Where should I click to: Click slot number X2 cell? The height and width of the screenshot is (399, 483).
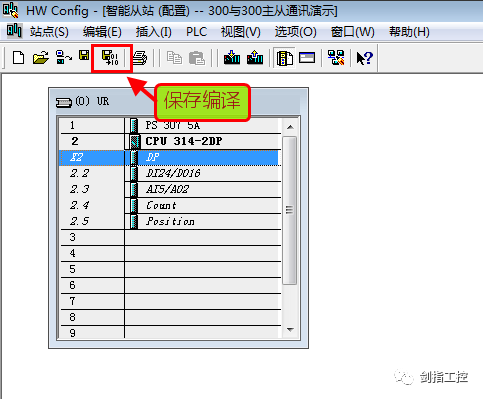click(x=92, y=157)
